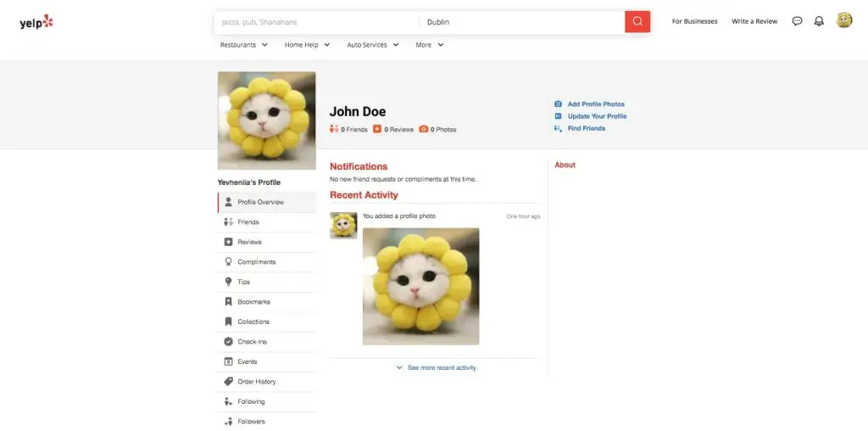Click the 0 Friends count link
868x431 pixels.
[353, 130]
